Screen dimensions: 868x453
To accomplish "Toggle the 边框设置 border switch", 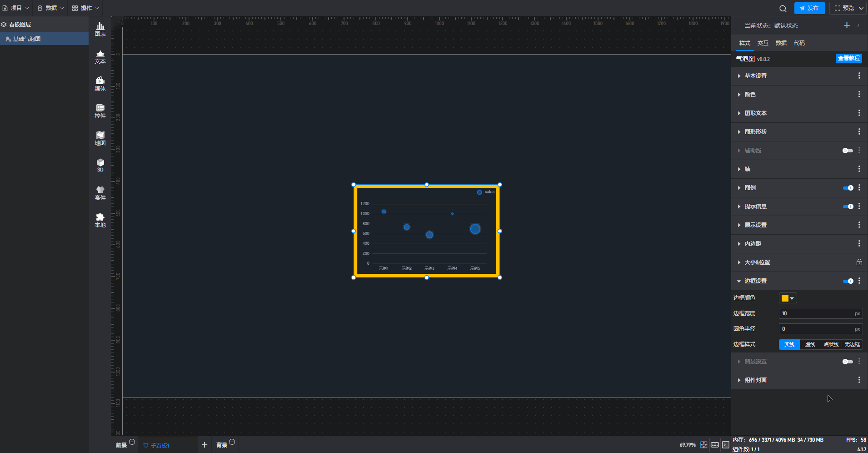I will pyautogui.click(x=848, y=281).
